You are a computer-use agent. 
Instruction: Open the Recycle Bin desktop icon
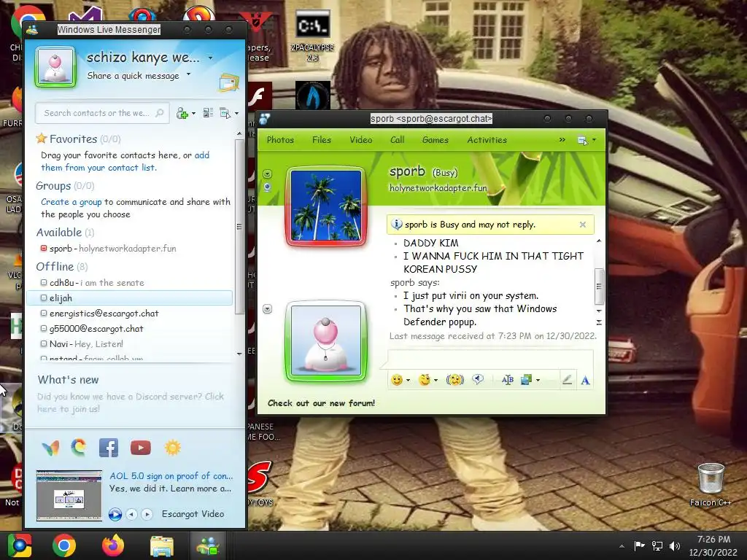[711, 485]
